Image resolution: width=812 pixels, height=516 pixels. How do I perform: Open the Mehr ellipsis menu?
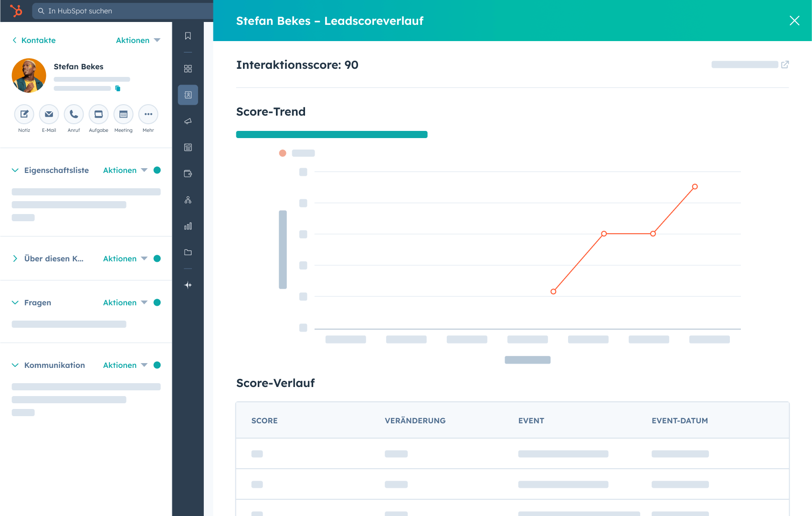click(x=148, y=114)
